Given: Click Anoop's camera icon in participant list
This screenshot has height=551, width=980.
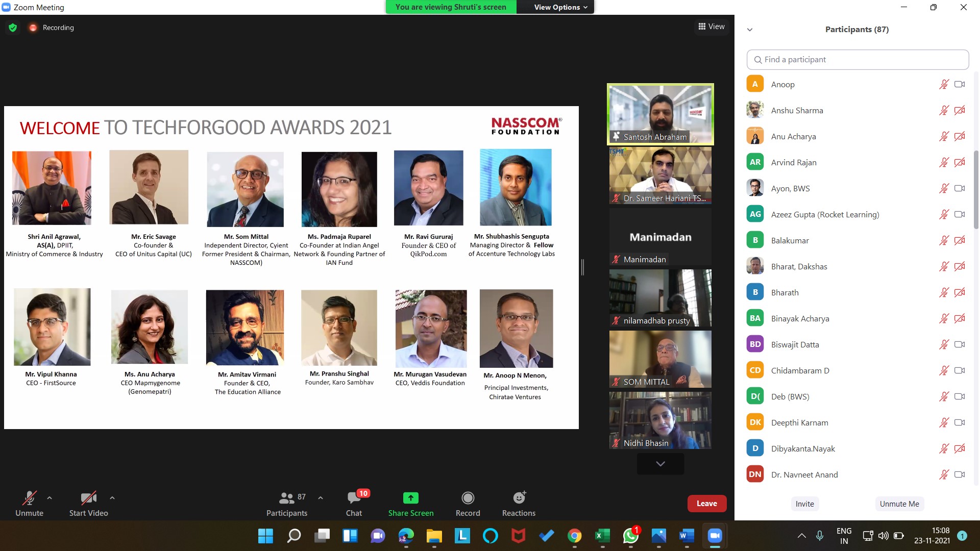Looking at the screenshot, I should tap(960, 84).
